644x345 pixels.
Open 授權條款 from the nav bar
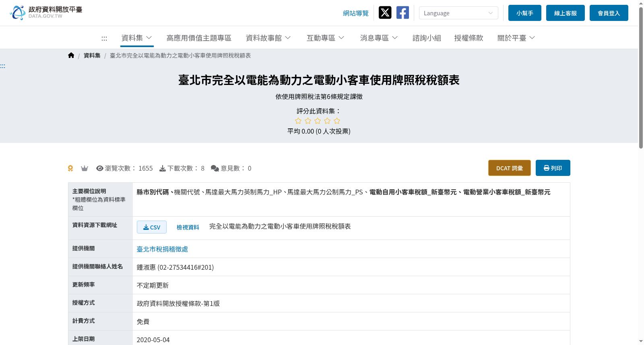point(469,38)
